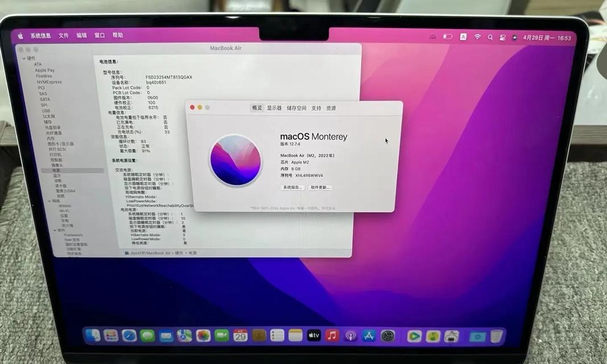The height and width of the screenshot is (364, 607).
Task: Switch the input source in the menu bar
Action: (463, 37)
